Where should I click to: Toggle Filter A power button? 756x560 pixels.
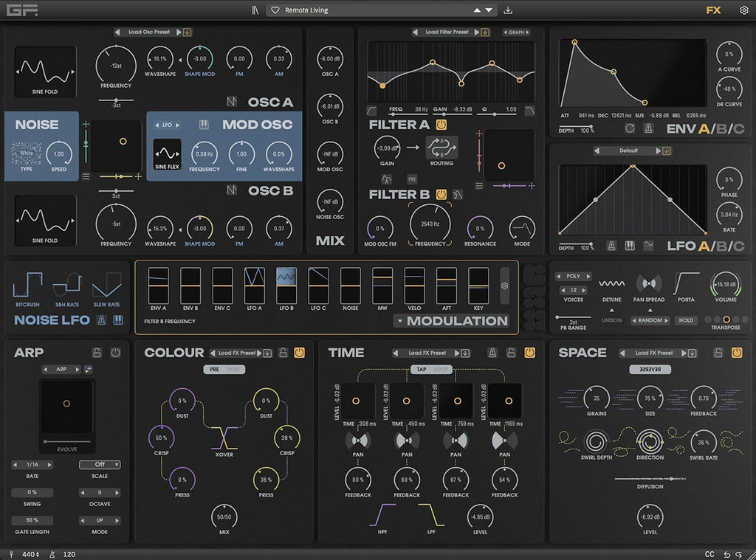[441, 125]
